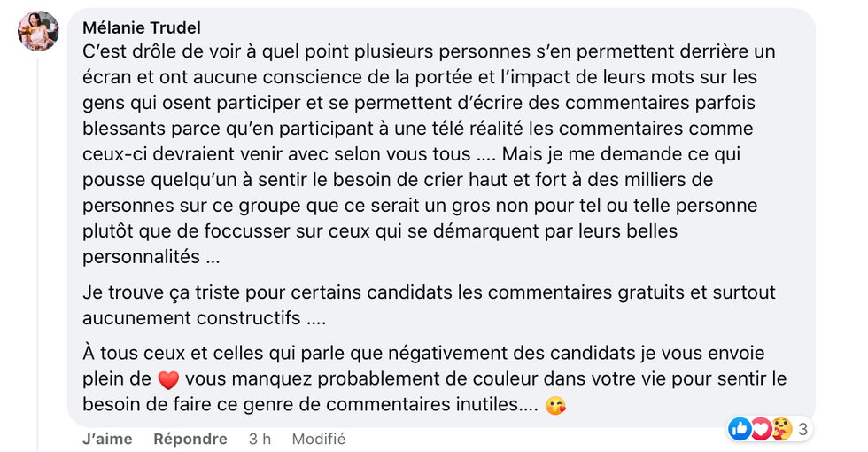Open Mélanie Trudel's profile picture
The image size is (868, 452).
(x=38, y=32)
